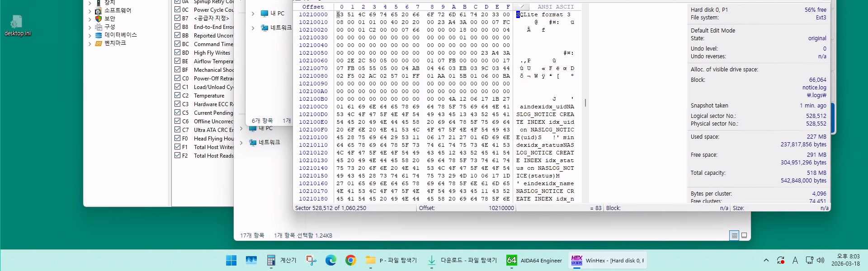Click the vertical divider handle beside hex view
The width and height of the screenshot is (868, 271).
click(585, 103)
